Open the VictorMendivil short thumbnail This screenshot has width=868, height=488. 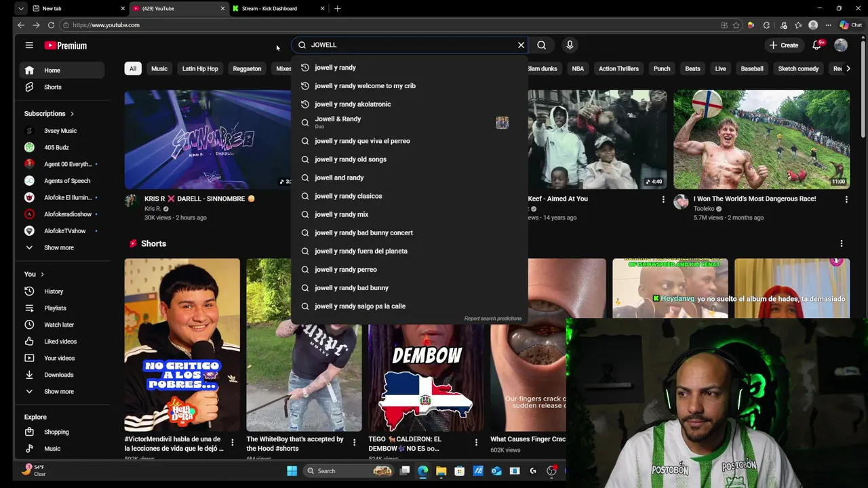(182, 345)
